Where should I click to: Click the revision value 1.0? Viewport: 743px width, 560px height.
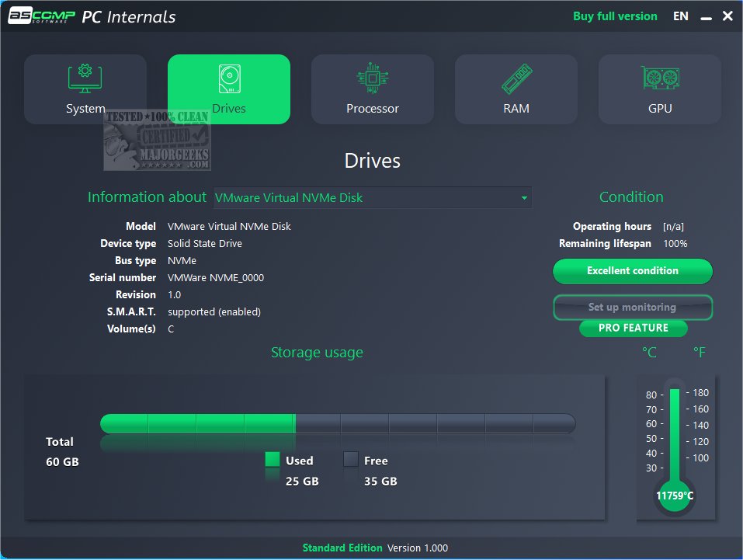[x=175, y=295]
